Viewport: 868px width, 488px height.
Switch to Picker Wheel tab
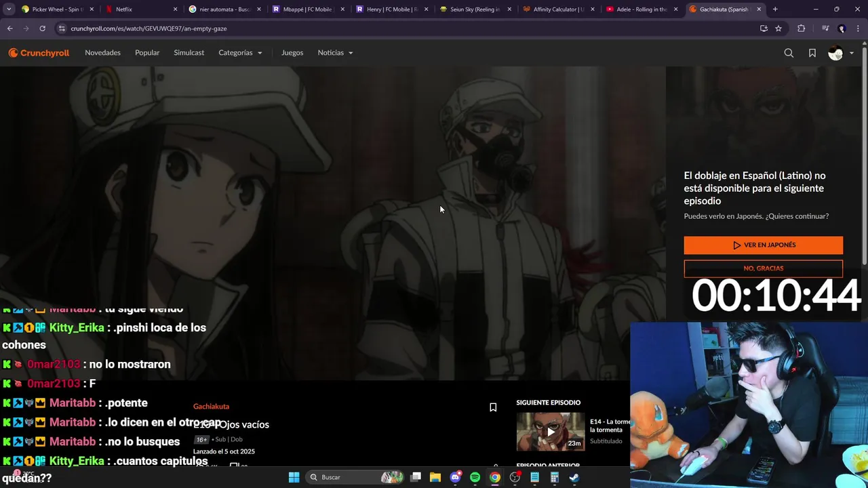click(x=56, y=9)
